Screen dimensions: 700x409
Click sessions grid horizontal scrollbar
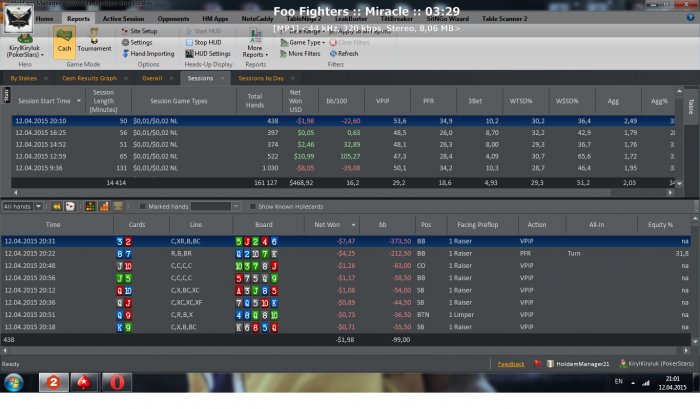pyautogui.click(x=343, y=192)
